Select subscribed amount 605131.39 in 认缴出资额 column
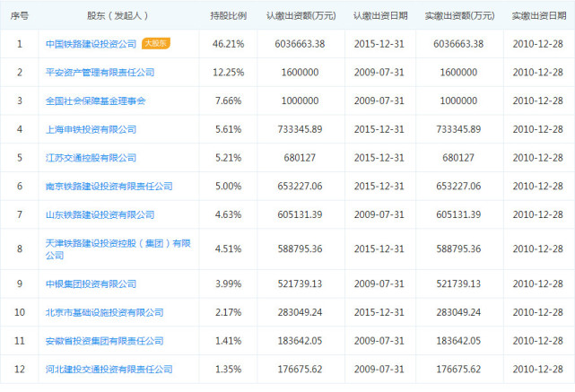575x392 pixels. point(300,215)
